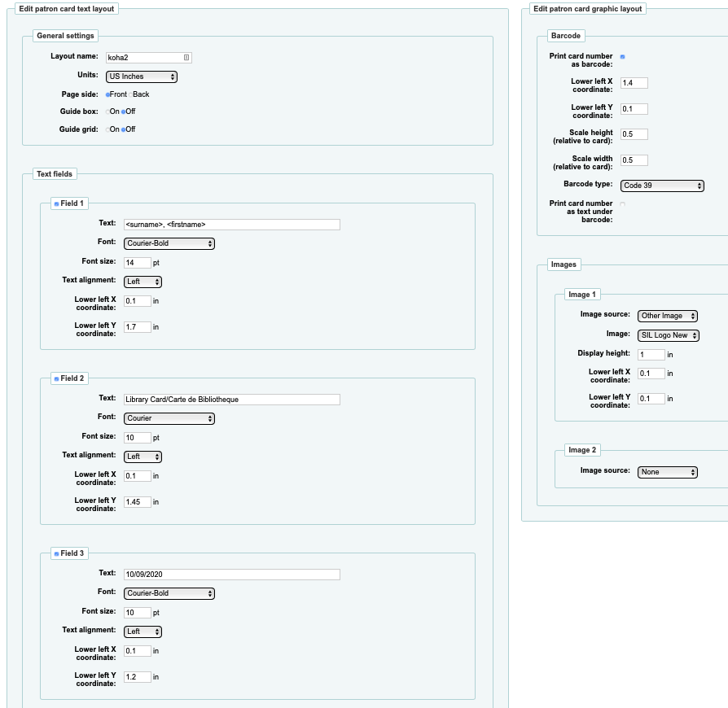
Task: Open Image 2 Image source dropdown
Action: (x=667, y=472)
